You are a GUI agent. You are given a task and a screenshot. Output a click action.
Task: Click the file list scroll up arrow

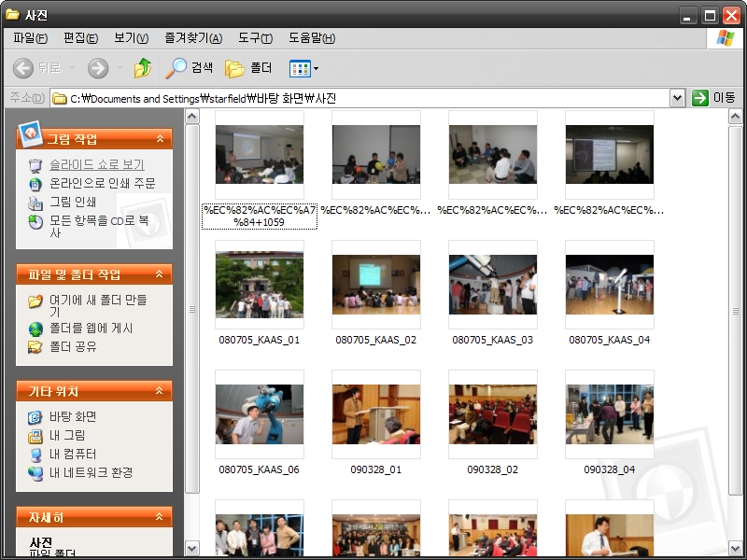click(x=735, y=116)
